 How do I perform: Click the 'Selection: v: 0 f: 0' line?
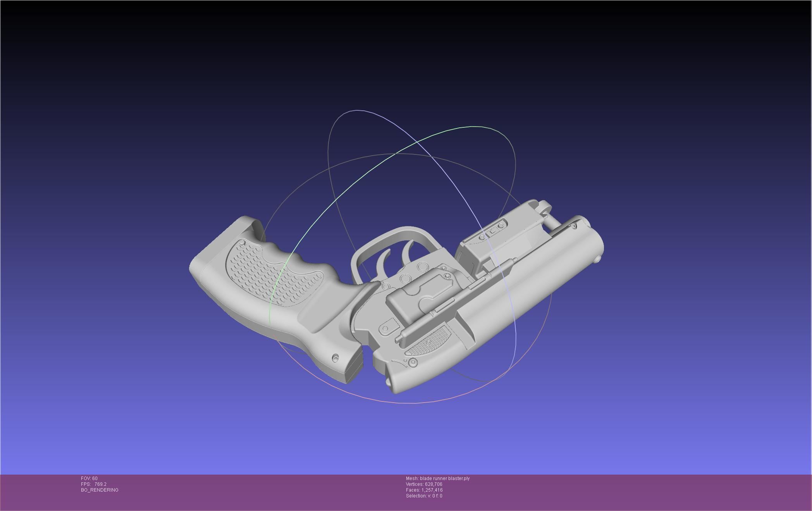(424, 496)
